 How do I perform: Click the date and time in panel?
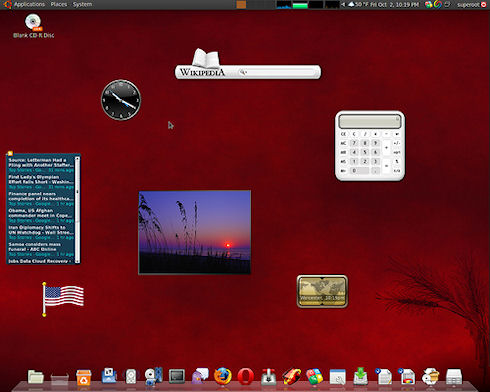395,4
